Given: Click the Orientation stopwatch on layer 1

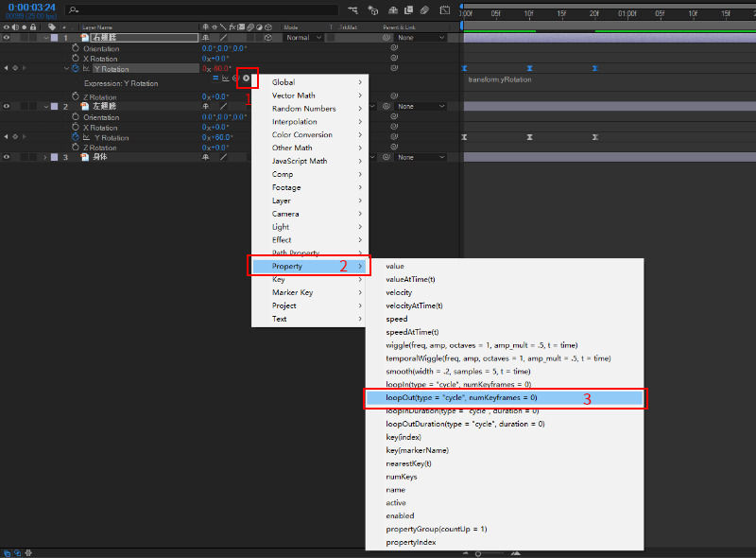Looking at the screenshot, I should [76, 48].
